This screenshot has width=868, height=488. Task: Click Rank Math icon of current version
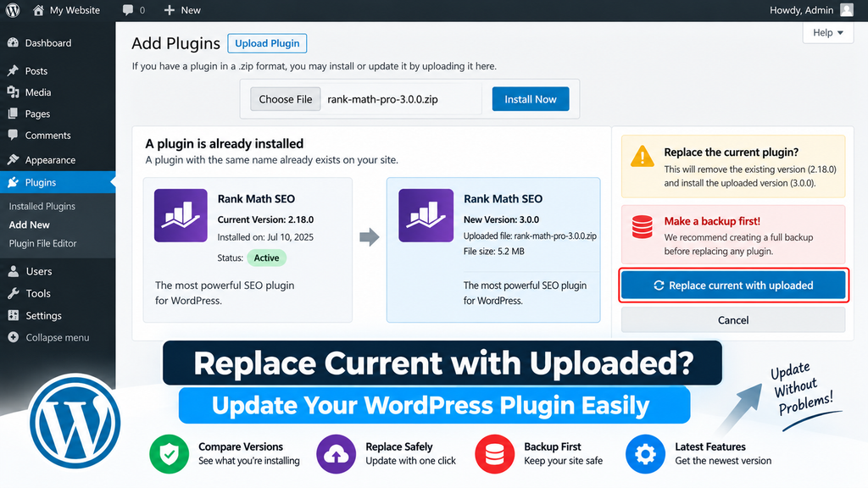click(181, 215)
